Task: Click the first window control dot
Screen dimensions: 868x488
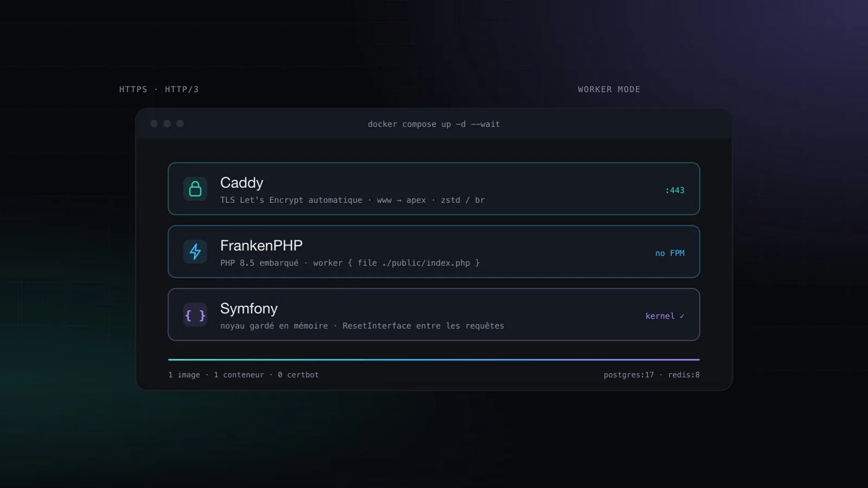Action: [x=154, y=124]
